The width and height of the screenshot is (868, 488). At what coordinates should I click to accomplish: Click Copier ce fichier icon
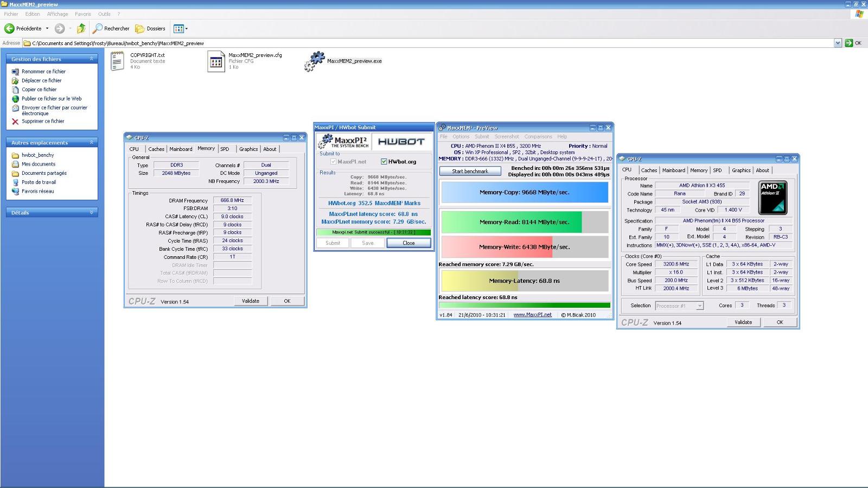pos(15,90)
